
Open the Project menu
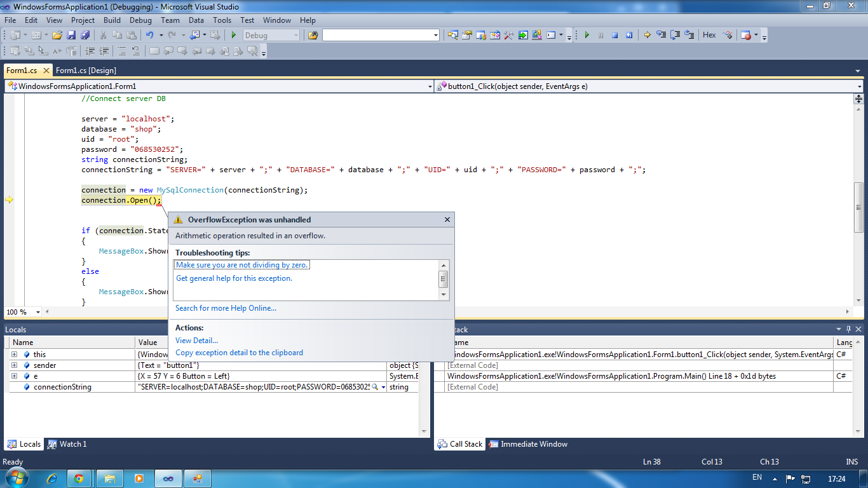pyautogui.click(x=83, y=20)
